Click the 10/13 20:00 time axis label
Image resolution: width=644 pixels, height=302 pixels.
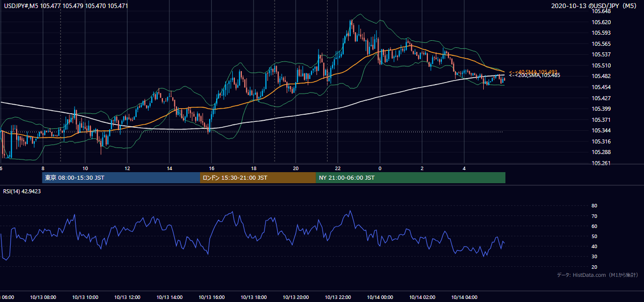[x=296, y=297]
